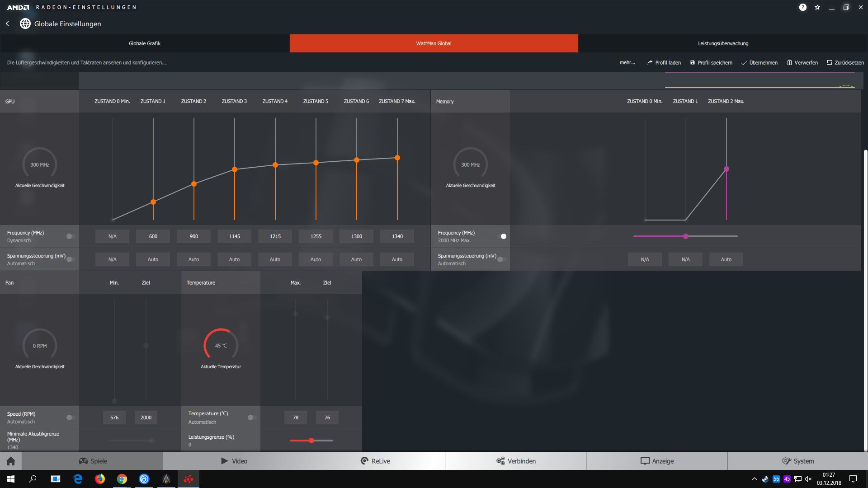Open Firefox from the taskbar
The width and height of the screenshot is (868, 488).
click(x=100, y=479)
